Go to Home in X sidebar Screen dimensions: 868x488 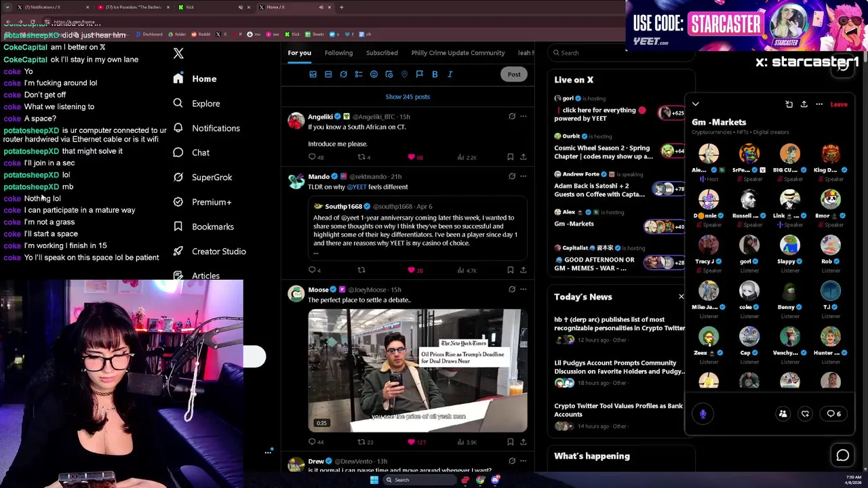pyautogui.click(x=195, y=79)
